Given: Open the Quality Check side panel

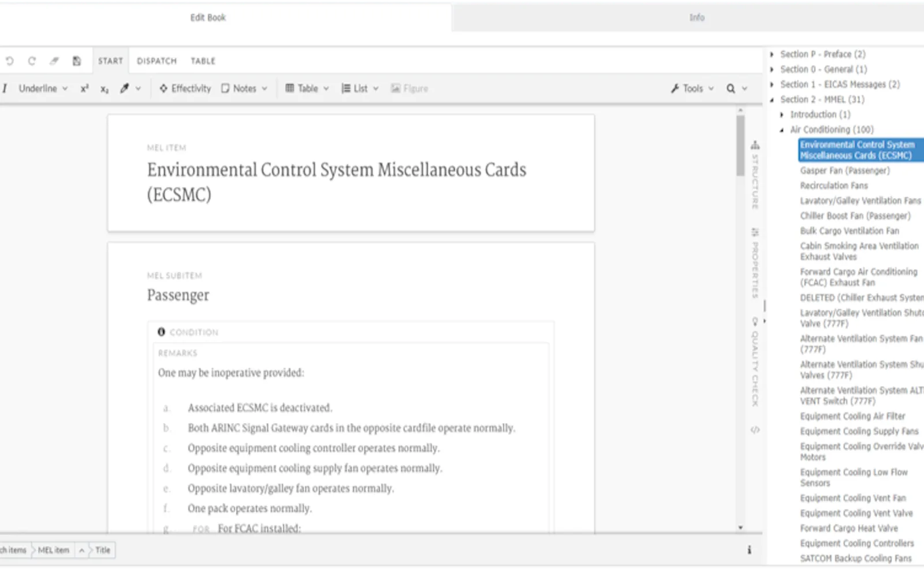Looking at the screenshot, I should coord(755,361).
